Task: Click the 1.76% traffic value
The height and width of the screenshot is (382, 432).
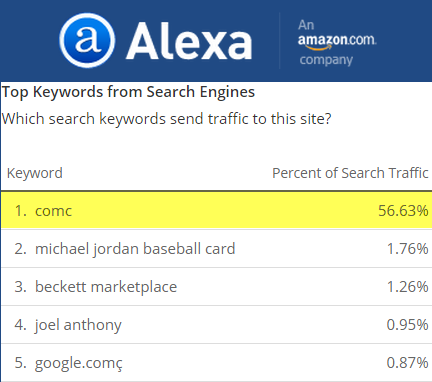Action: (407, 249)
